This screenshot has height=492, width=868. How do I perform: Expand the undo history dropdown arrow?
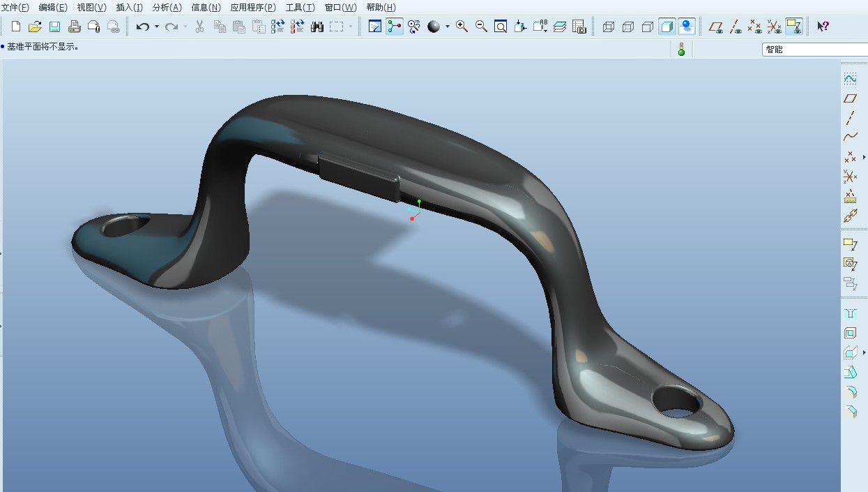(x=156, y=27)
